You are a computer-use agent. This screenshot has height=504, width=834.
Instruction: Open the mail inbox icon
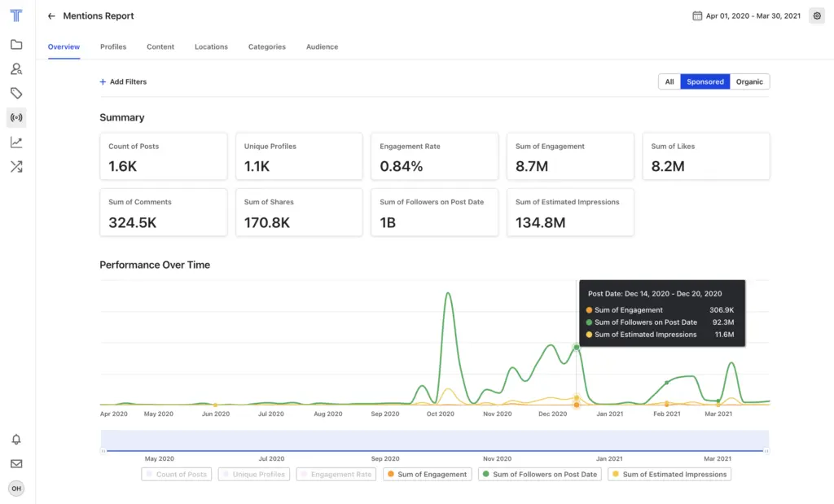(16, 464)
